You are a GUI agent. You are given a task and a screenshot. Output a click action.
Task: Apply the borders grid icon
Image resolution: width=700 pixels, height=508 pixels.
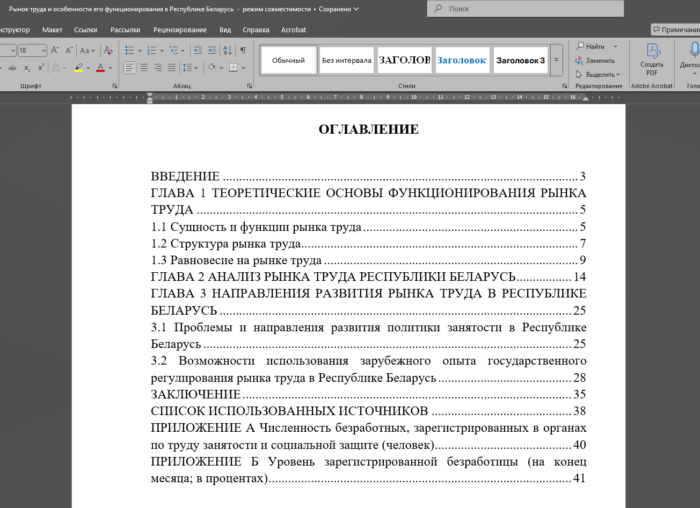click(233, 68)
